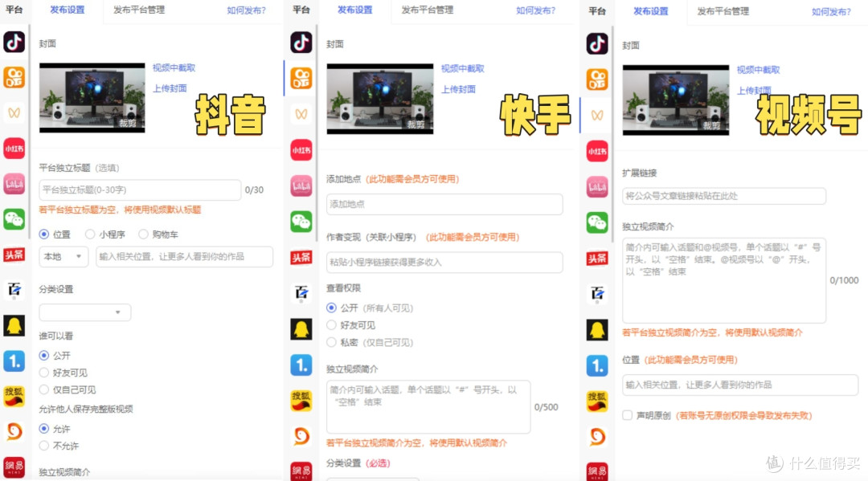Viewport: 868px width, 481px height.
Task: Switch to 发布设置 tab in middle panel
Action: [x=355, y=10]
